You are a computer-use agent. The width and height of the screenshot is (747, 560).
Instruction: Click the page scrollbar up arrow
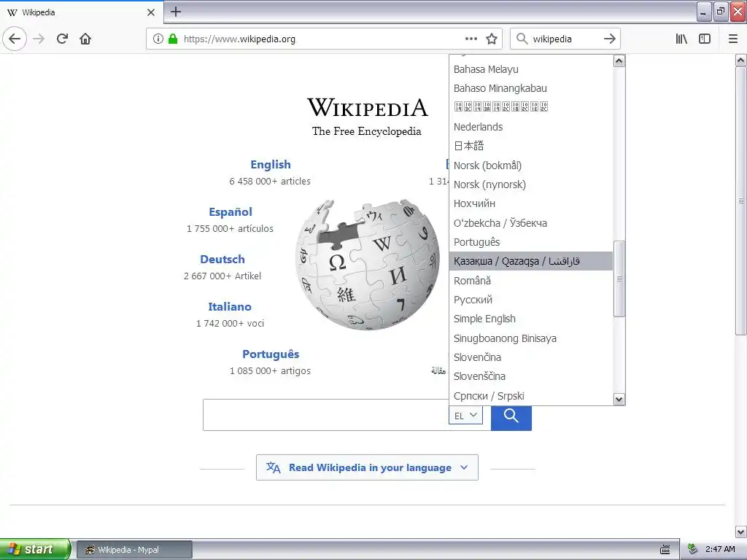741,60
